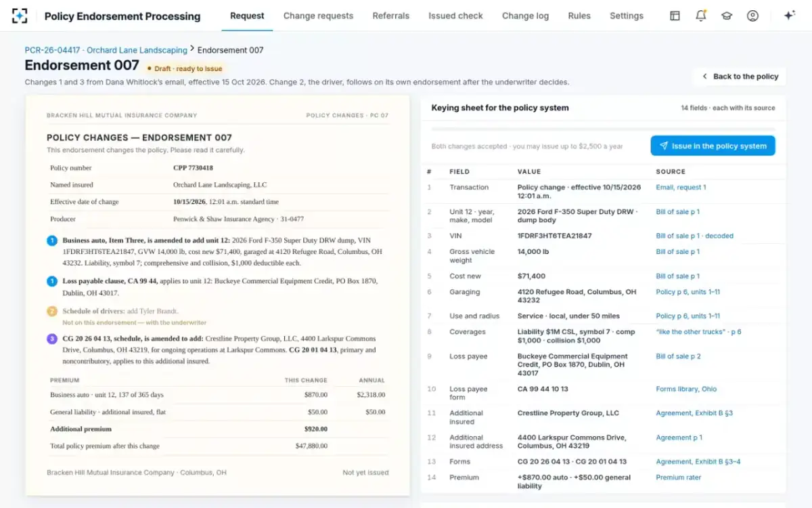
Task: Click the Policy Endorsement Processing app logo
Action: 20,16
